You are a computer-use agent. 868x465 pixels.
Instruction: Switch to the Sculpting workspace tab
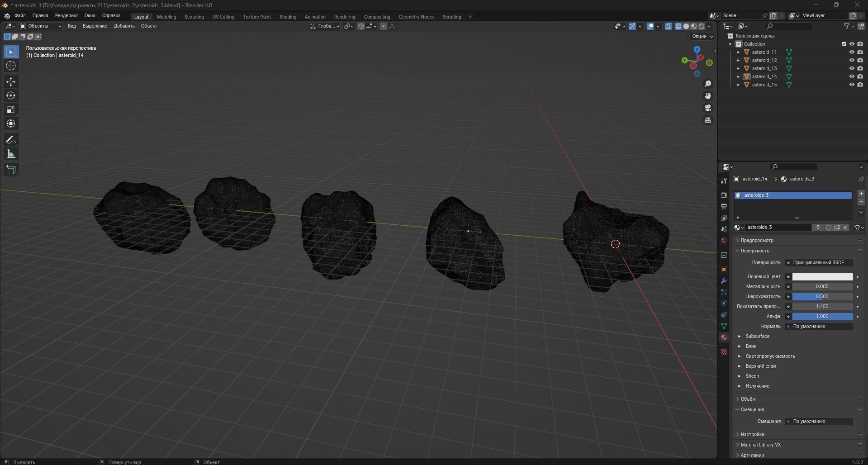click(194, 17)
